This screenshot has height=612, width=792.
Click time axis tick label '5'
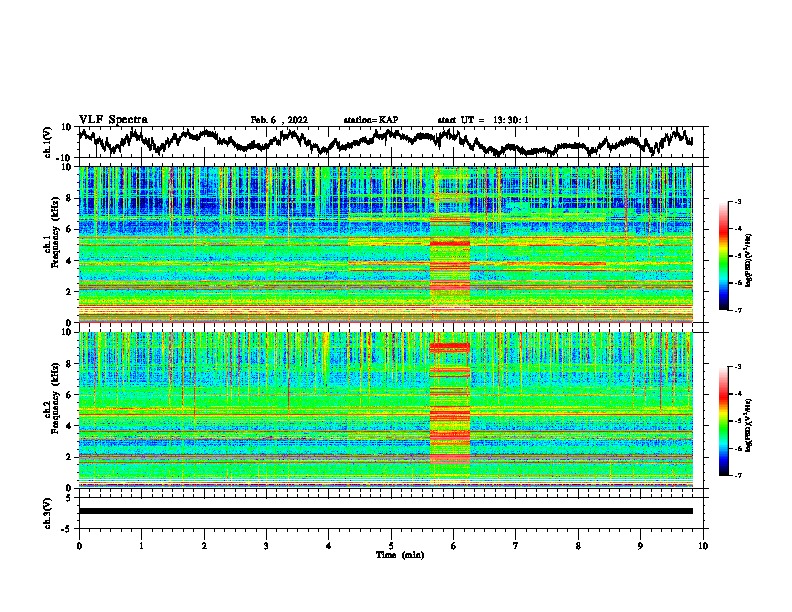(391, 546)
